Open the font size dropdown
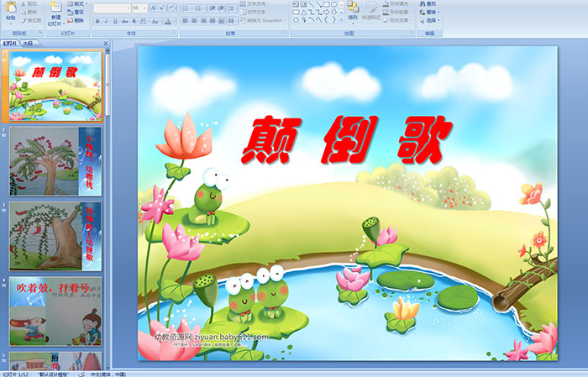The height and width of the screenshot is (377, 588). [144, 8]
